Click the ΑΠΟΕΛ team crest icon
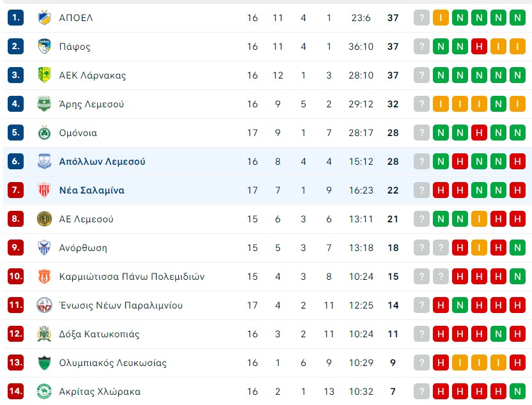 point(45,18)
